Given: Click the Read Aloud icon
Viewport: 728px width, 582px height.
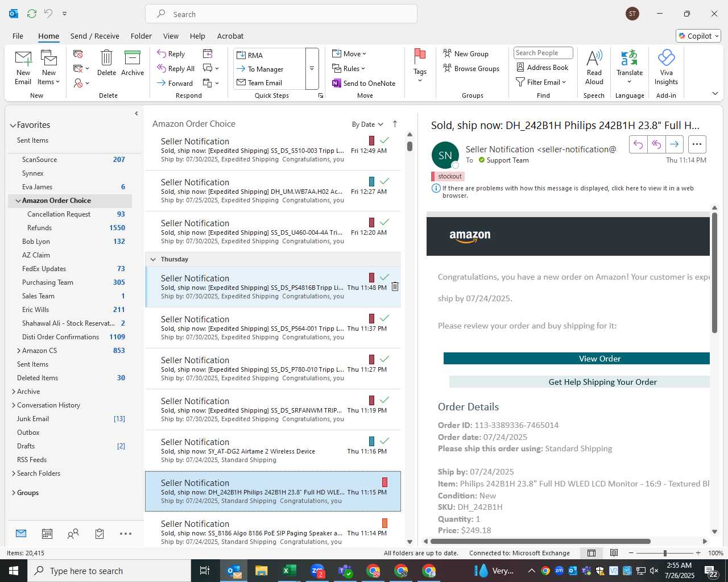Looking at the screenshot, I should point(594,58).
